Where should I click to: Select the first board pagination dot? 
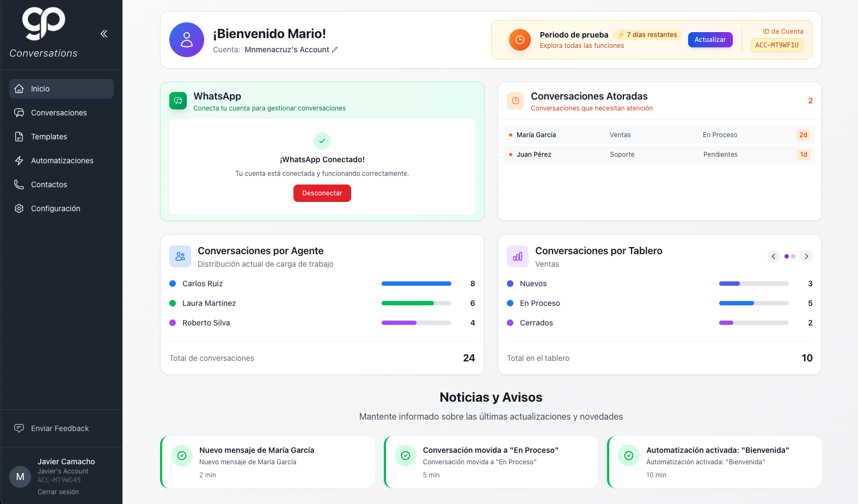pos(787,256)
